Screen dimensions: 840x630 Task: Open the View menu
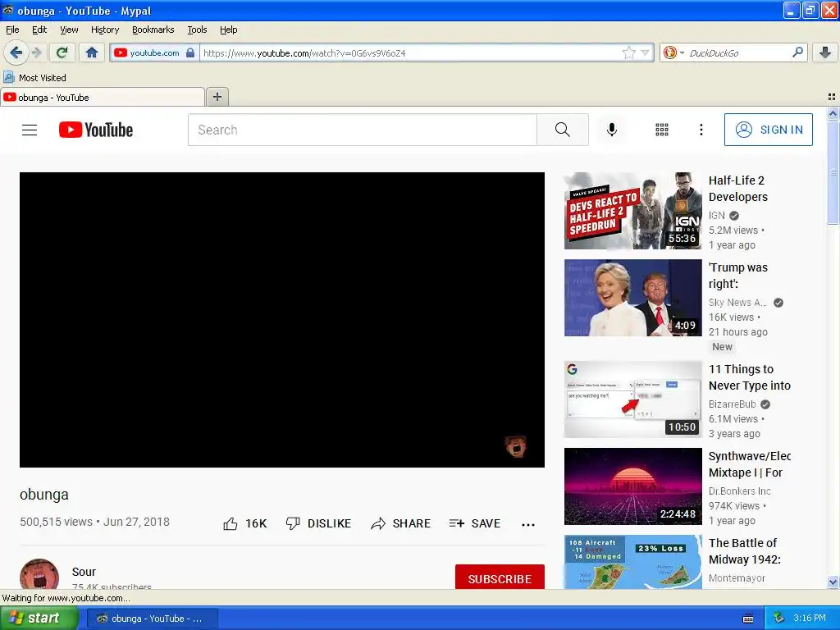(x=69, y=30)
